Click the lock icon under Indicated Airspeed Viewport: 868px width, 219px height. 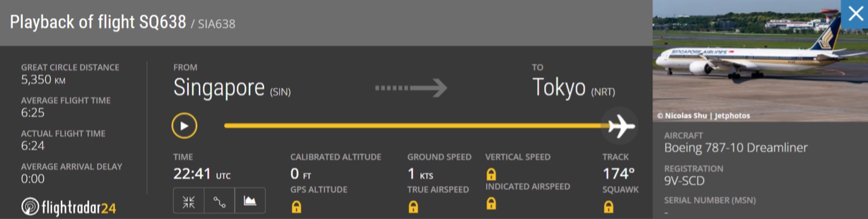point(491,203)
